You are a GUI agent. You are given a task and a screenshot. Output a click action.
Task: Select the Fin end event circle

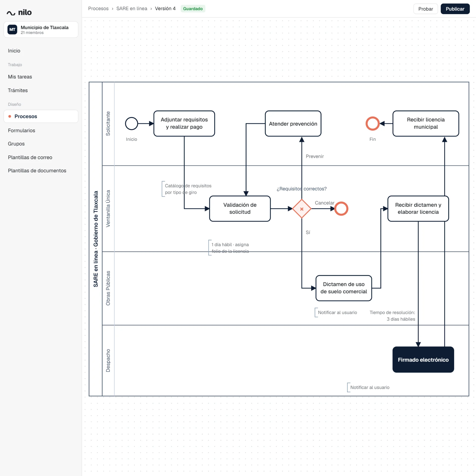(x=372, y=123)
